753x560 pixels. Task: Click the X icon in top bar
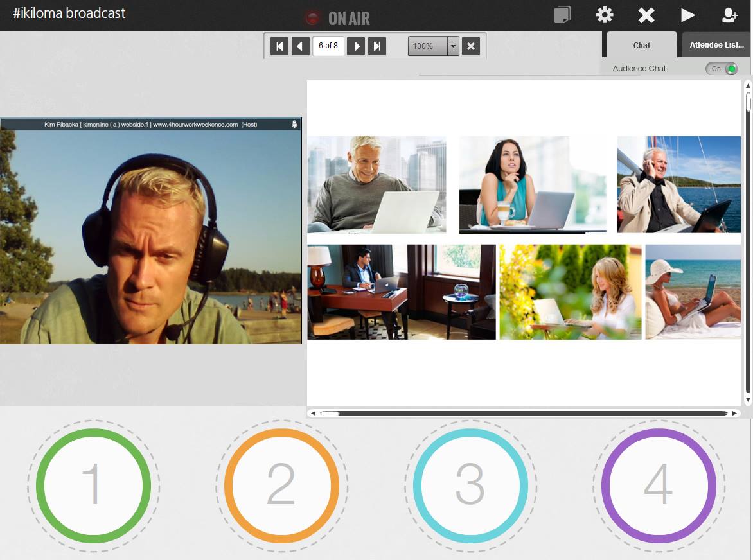click(x=646, y=15)
